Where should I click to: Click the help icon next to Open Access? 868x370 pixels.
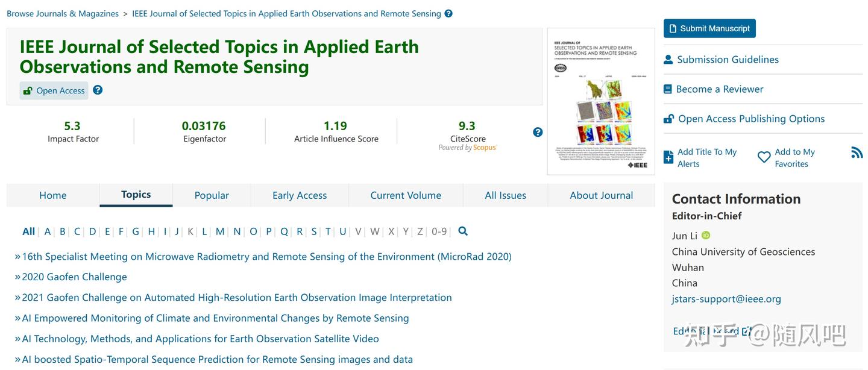(98, 90)
